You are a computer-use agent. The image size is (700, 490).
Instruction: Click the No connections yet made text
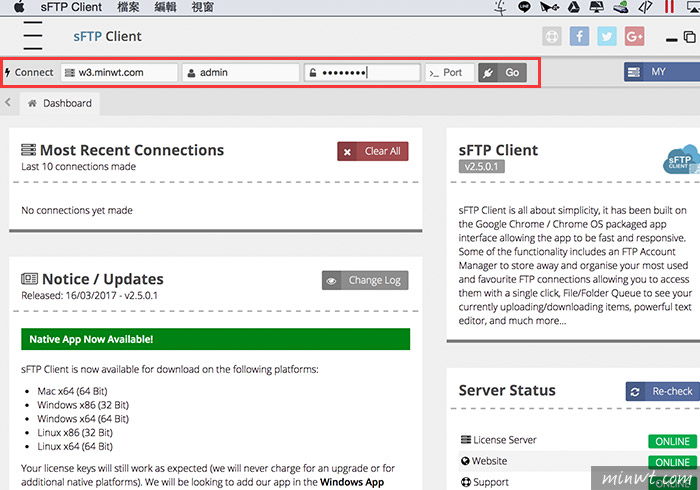(77, 210)
